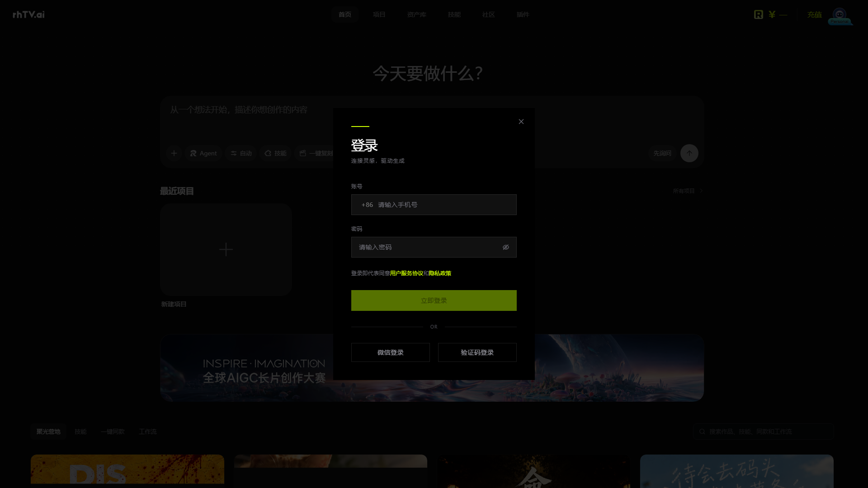Open the 自动 auto settings option
The image size is (868, 488).
click(x=241, y=153)
